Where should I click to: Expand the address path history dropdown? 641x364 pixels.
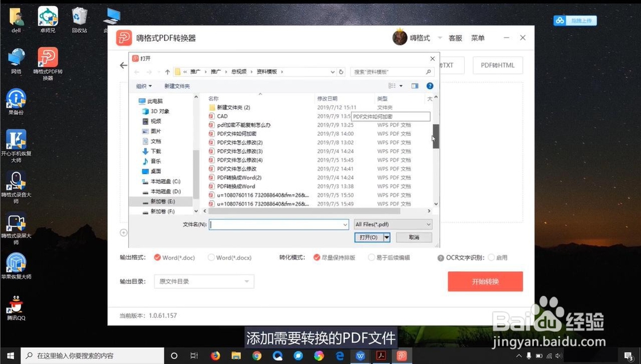(x=332, y=72)
